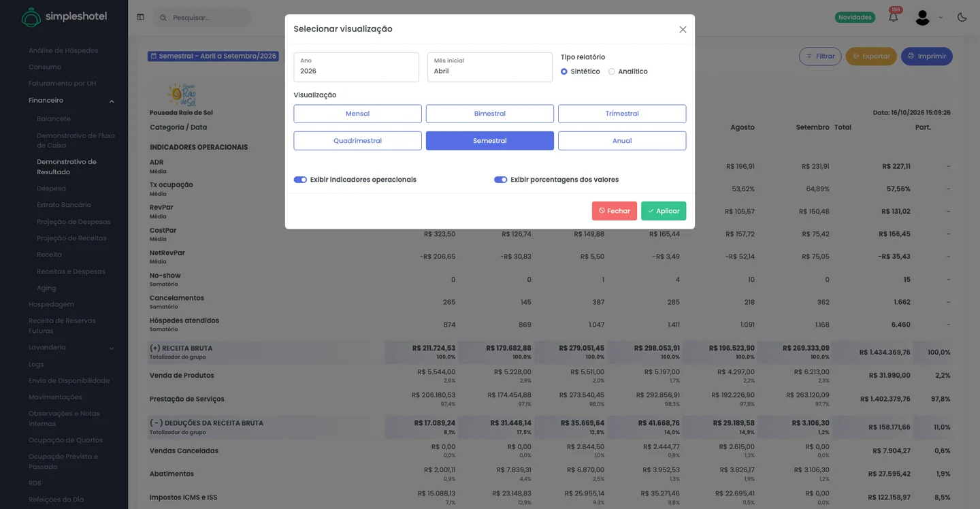The height and width of the screenshot is (509, 980).
Task: Click the Exportar button
Action: pyautogui.click(x=871, y=56)
